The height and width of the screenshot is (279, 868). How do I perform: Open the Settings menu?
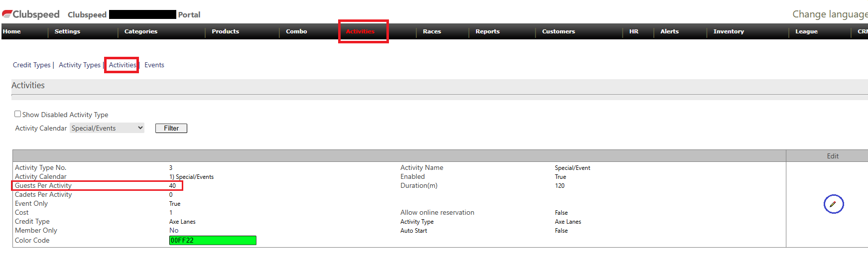[67, 31]
